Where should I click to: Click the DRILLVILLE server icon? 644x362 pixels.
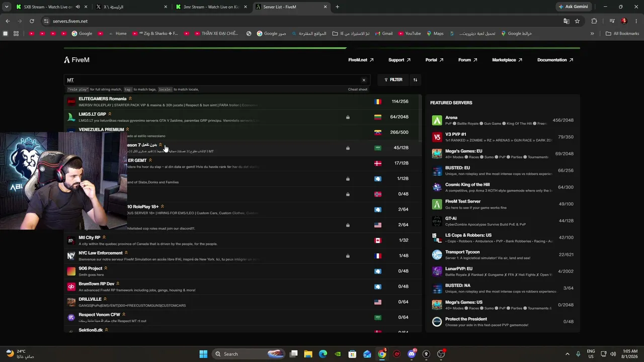[71, 302]
